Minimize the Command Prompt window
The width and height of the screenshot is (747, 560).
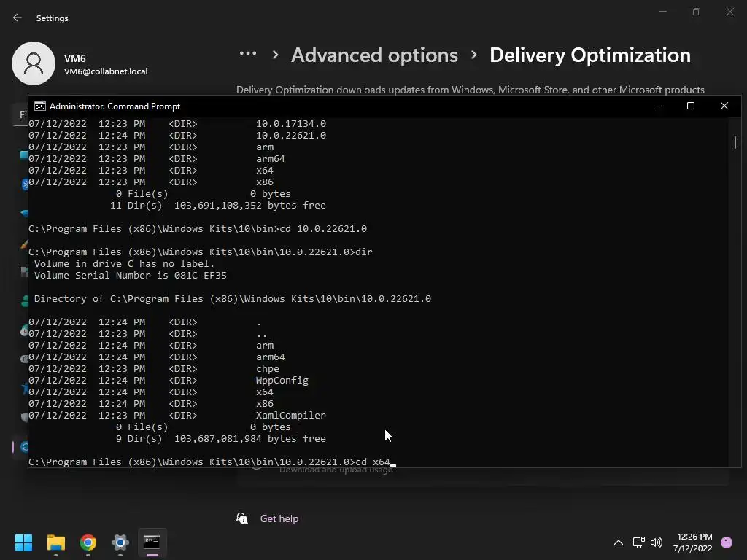coord(658,106)
